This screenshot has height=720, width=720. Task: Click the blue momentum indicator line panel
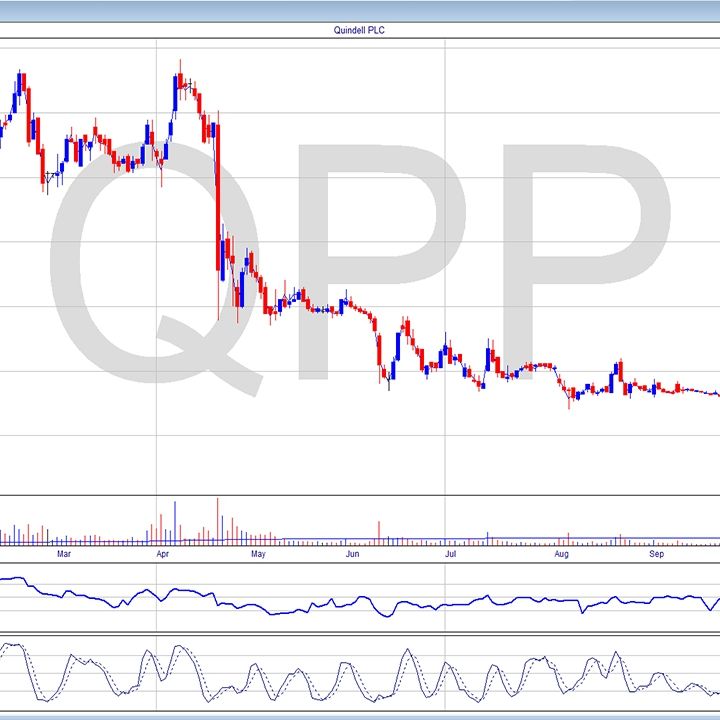coord(360,600)
